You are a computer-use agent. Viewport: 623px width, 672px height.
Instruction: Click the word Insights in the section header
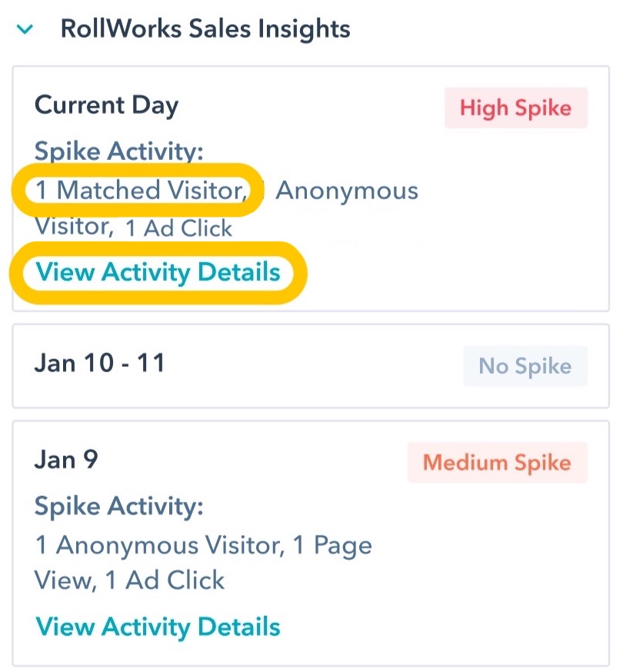[302, 29]
